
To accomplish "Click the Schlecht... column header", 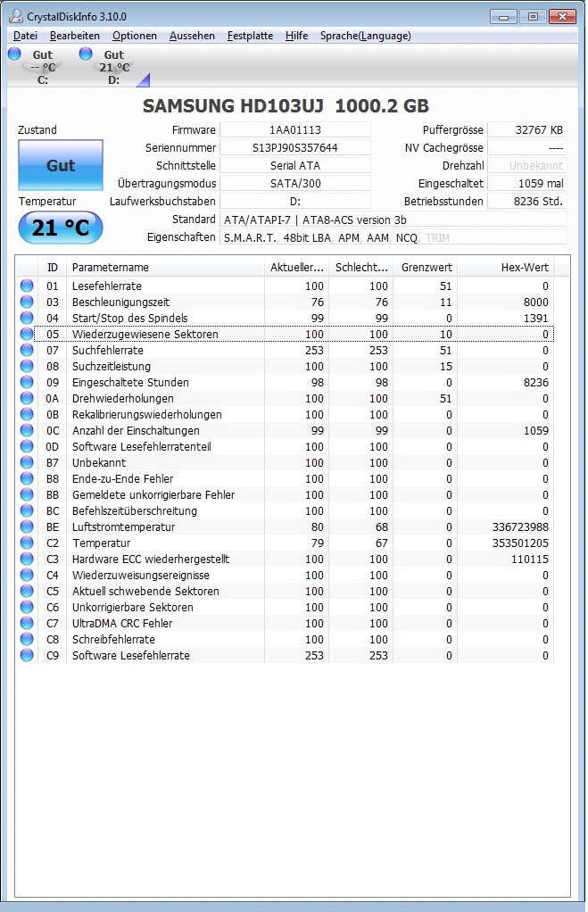I will coord(361,268).
